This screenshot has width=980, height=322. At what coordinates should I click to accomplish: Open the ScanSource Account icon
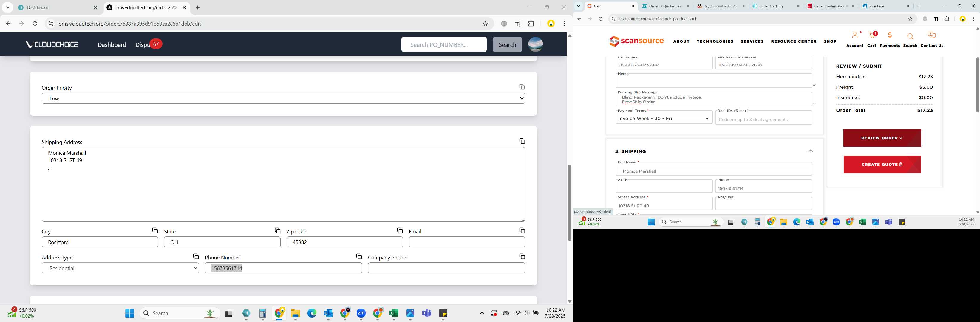click(855, 39)
